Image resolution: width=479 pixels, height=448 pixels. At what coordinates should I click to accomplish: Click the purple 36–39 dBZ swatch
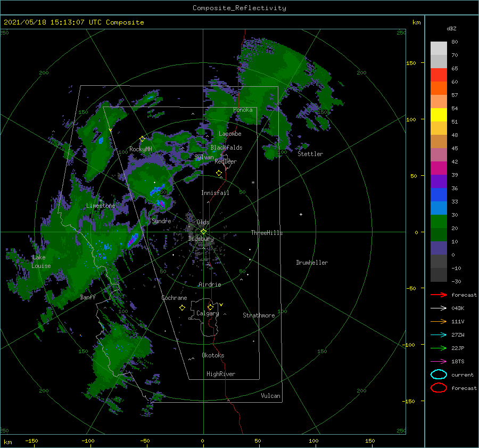(x=439, y=181)
